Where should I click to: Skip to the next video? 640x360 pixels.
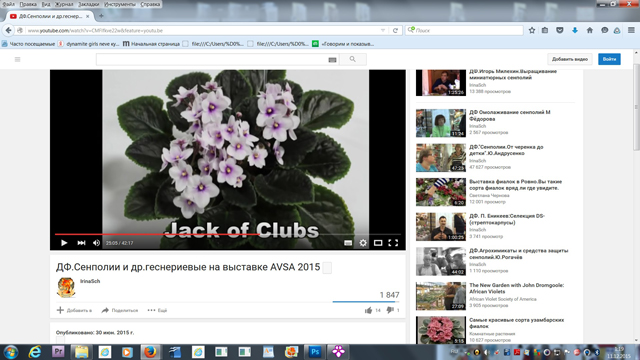click(x=81, y=243)
